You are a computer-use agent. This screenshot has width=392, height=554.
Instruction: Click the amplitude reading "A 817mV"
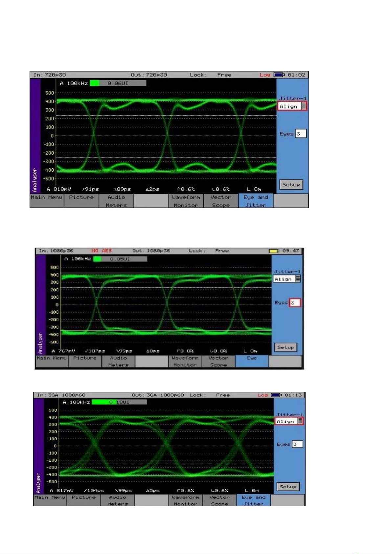click(x=62, y=490)
